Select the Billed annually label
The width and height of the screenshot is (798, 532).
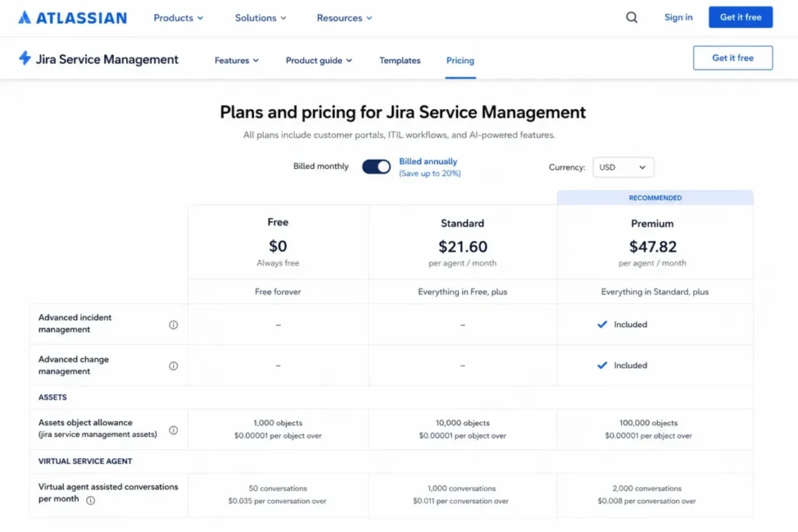click(x=428, y=161)
